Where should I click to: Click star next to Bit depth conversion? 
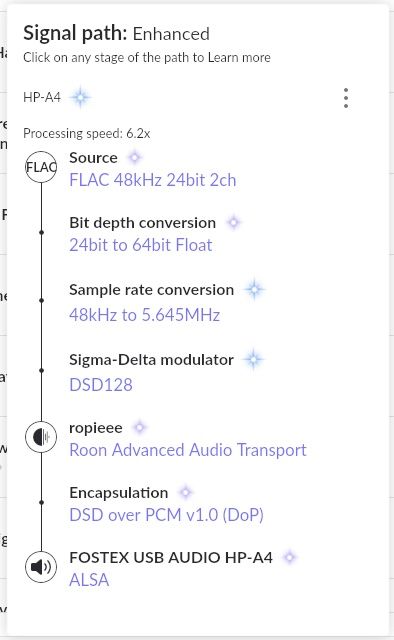pyautogui.click(x=234, y=222)
